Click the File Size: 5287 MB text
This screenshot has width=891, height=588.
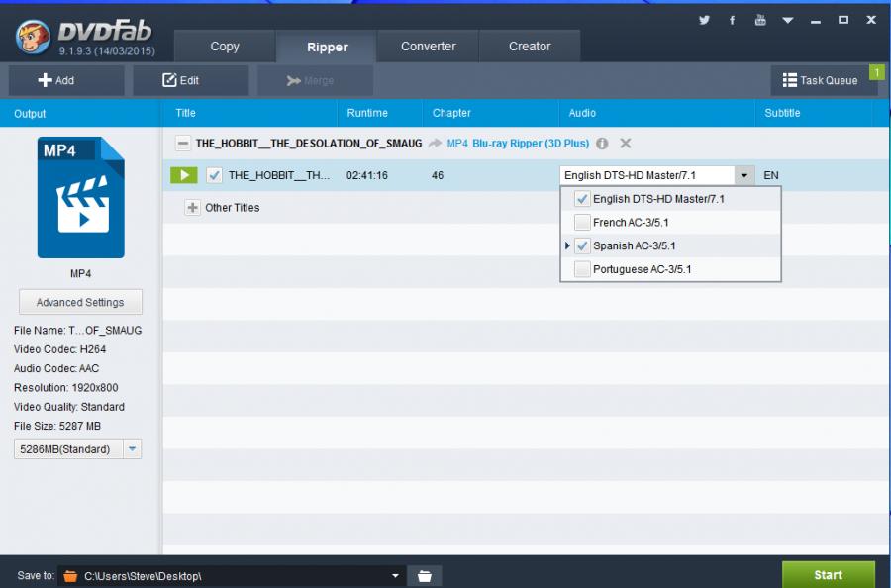tap(57, 426)
